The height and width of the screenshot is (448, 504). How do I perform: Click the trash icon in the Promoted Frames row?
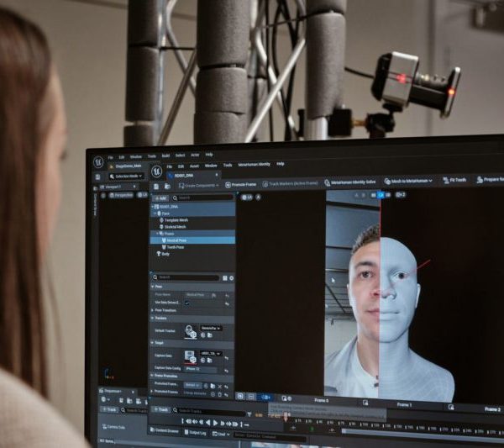click(220, 394)
